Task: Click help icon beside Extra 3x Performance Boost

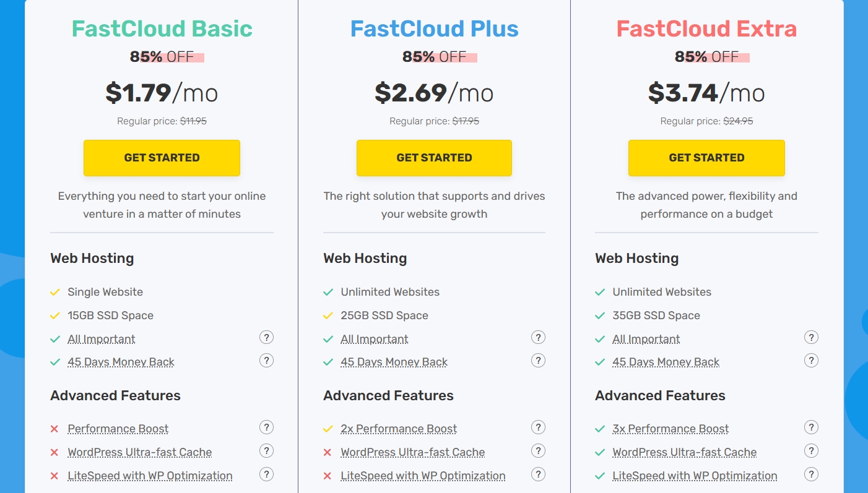Action: pyautogui.click(x=811, y=427)
